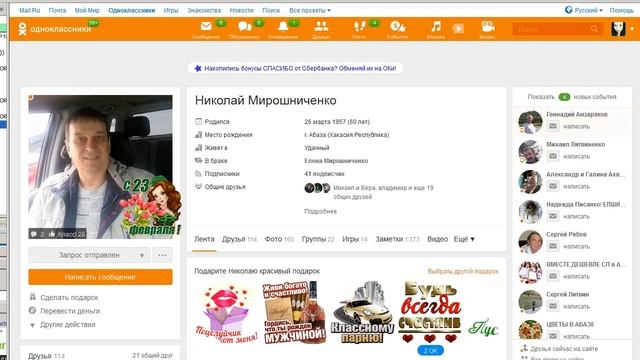The image size is (640, 360).
Task: Click the music play button icon
Action: pos(458,28)
